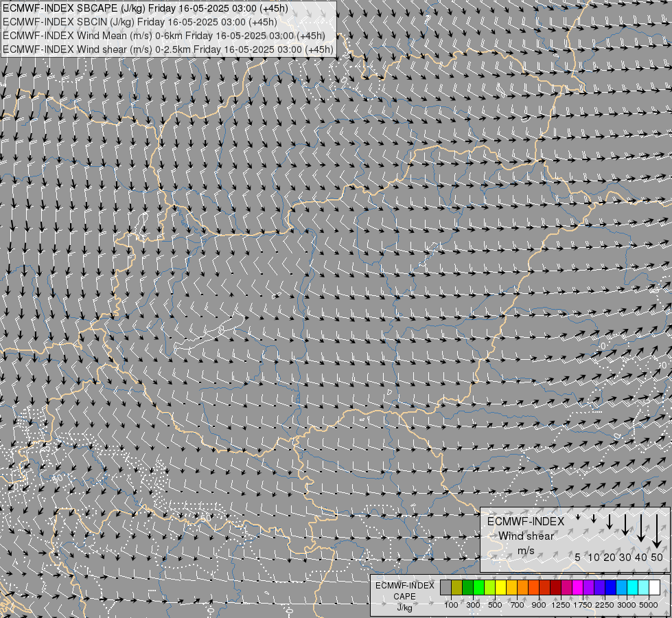The height and width of the screenshot is (618, 672).
Task: Click the '5' label in shear legend
Action: coord(578,557)
